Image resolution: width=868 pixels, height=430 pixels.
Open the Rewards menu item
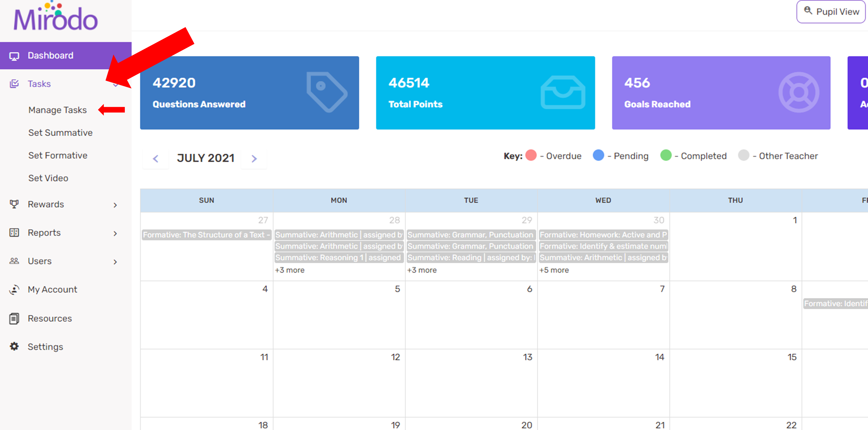coord(66,204)
